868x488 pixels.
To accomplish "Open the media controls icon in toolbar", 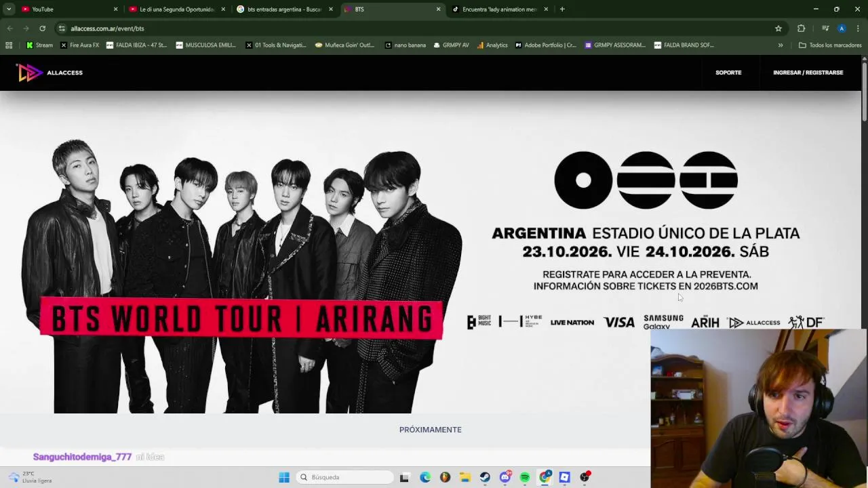I will click(825, 28).
